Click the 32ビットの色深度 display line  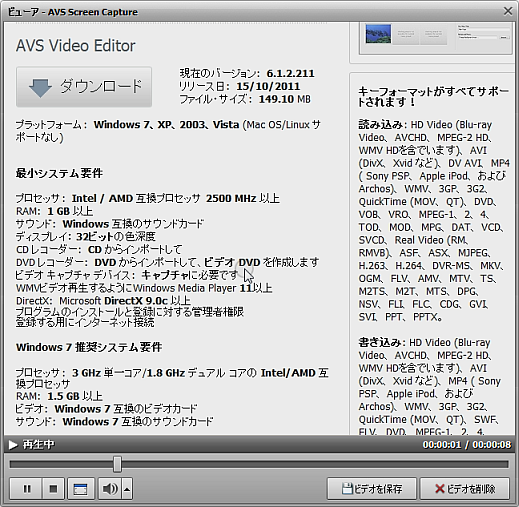[85, 237]
